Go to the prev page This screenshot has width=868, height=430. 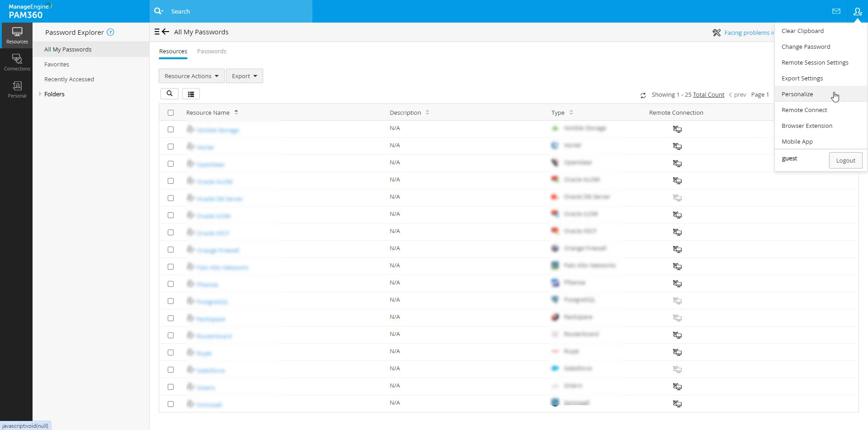(x=737, y=95)
